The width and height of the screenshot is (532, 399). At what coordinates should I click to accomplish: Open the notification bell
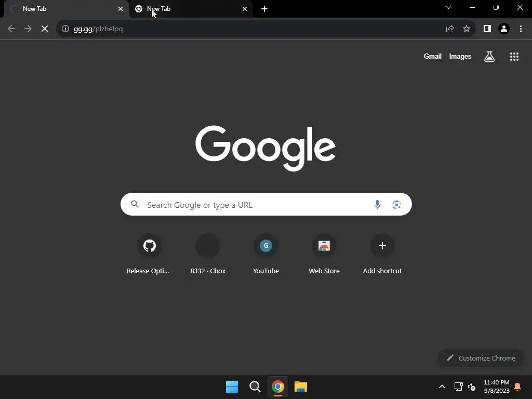[518, 387]
